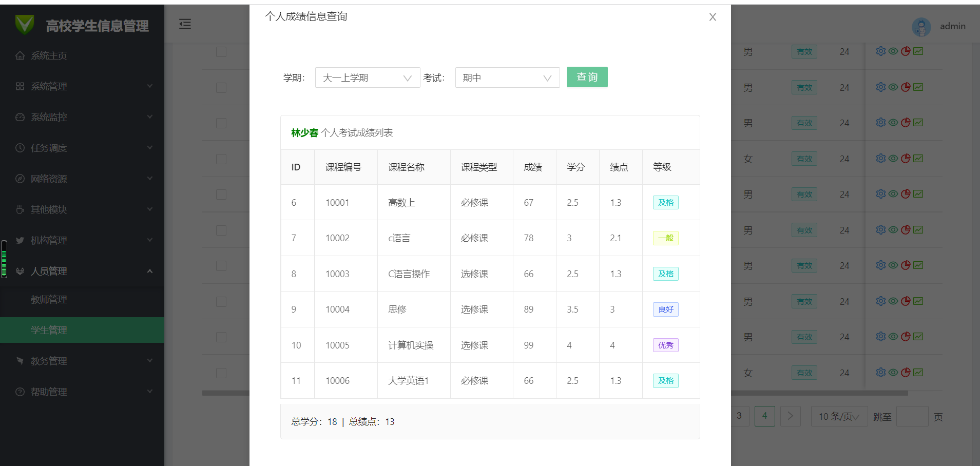Click line chart icon in second student row

point(918,87)
